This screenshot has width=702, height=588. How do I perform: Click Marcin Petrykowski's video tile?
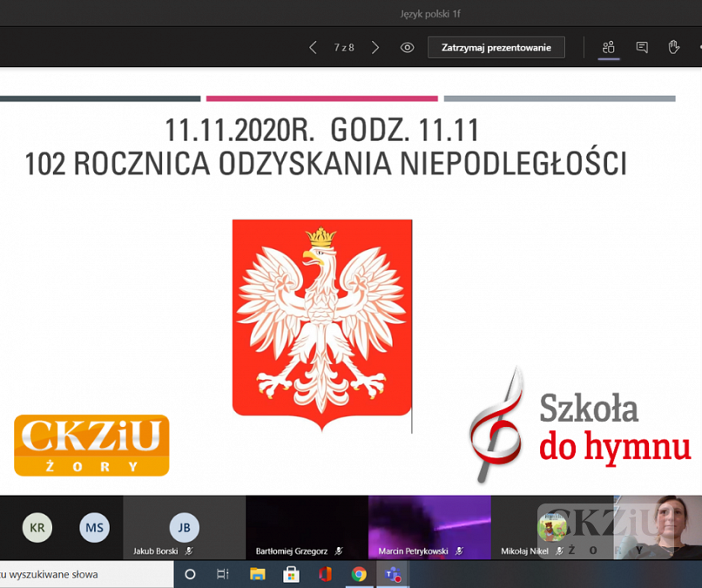point(429,528)
